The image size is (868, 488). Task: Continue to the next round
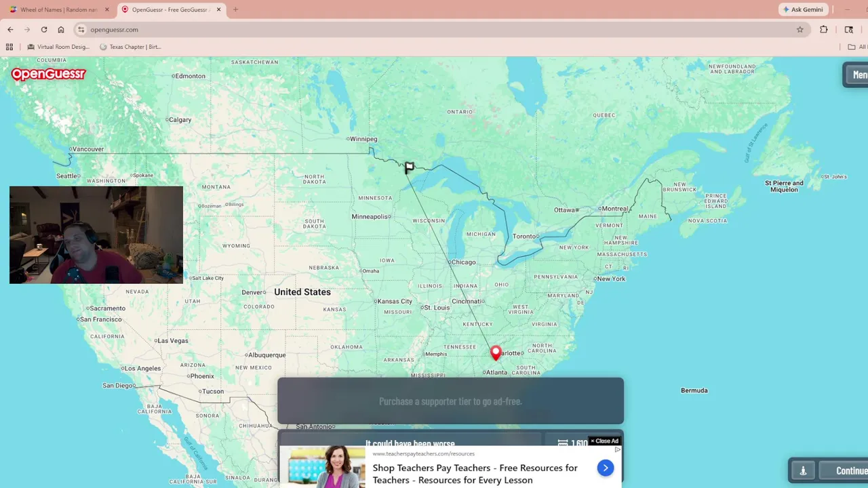click(844, 470)
